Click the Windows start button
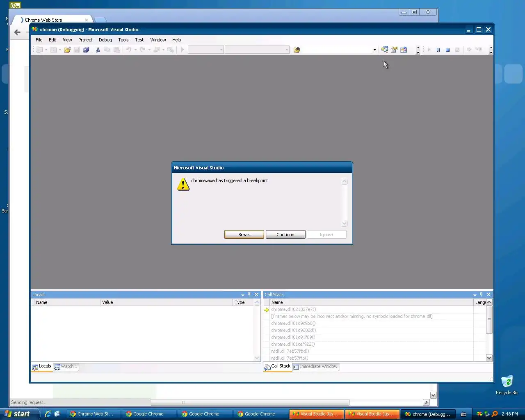Image resolution: width=525 pixels, height=420 pixels. point(20,414)
